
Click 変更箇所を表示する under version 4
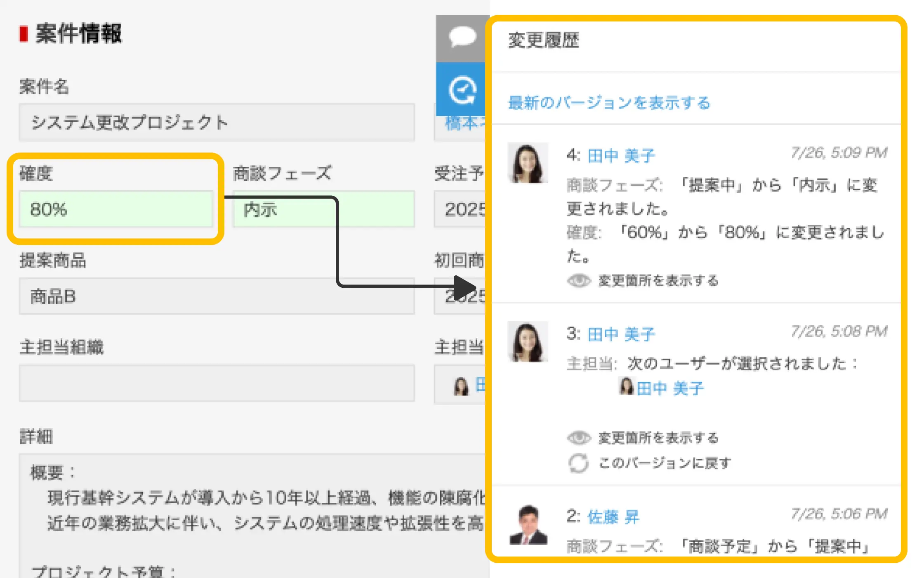(x=658, y=281)
